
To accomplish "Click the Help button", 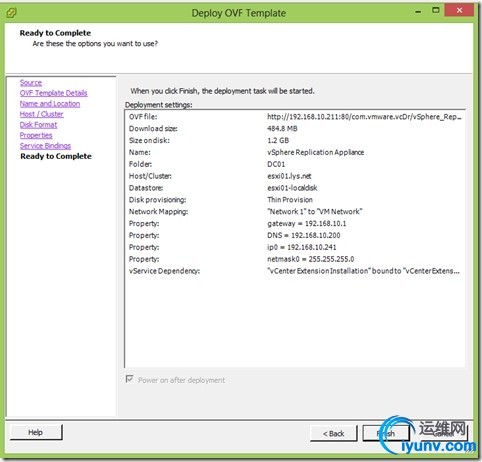I will tap(36, 432).
